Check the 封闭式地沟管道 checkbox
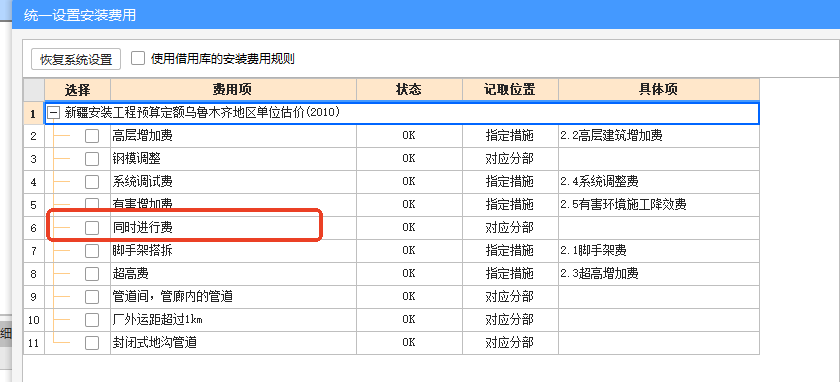 pos(92,343)
